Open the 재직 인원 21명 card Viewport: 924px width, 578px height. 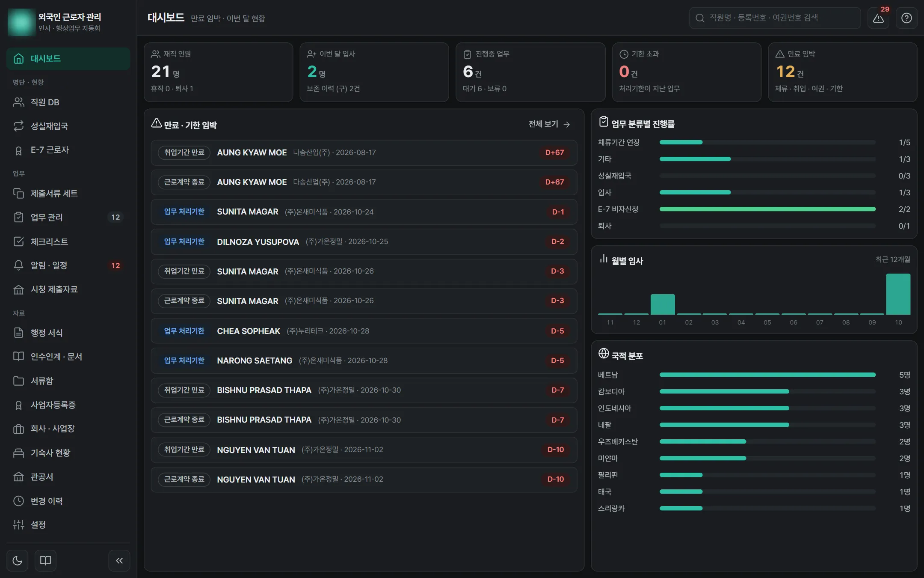pos(219,72)
